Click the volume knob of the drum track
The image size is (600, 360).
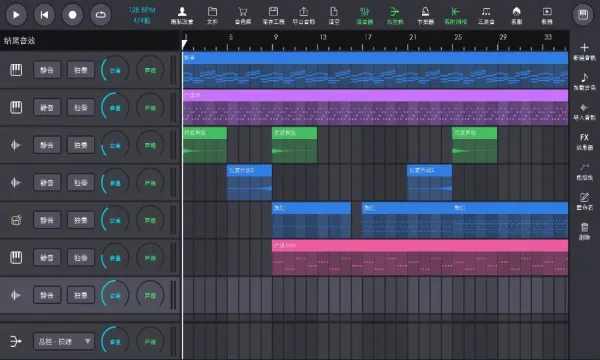click(x=115, y=220)
